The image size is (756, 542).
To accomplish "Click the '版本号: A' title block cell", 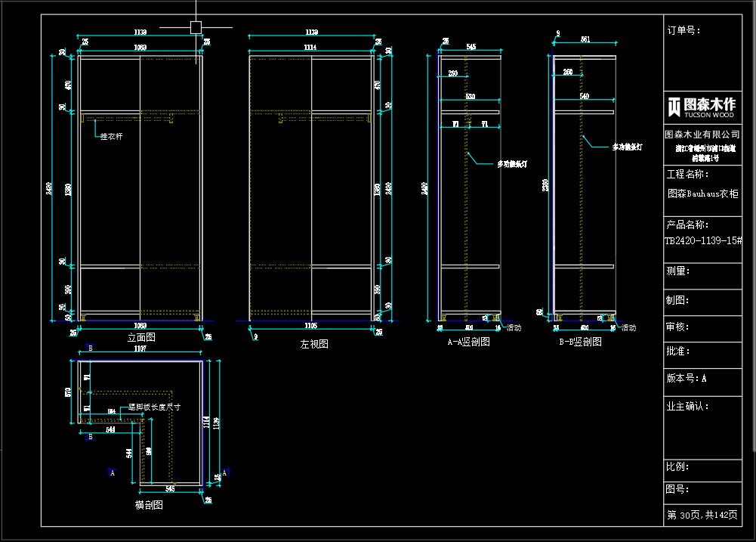I will (687, 378).
